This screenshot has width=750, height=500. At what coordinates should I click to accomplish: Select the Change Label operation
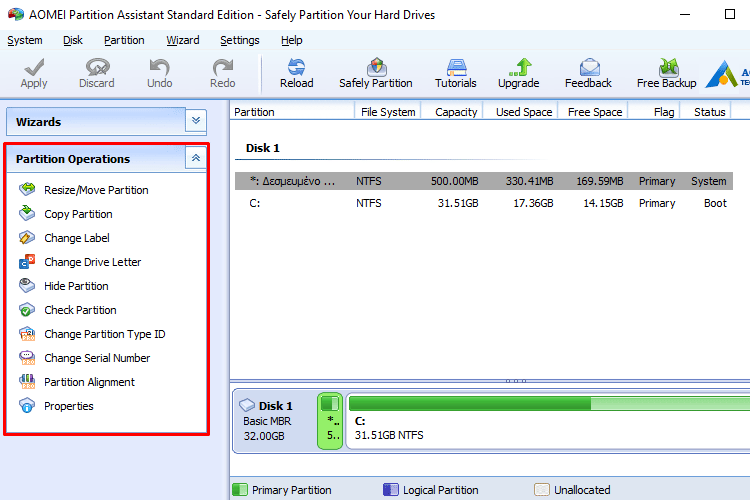(x=77, y=238)
